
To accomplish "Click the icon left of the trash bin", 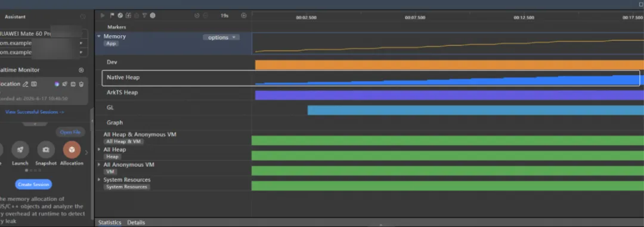I will [73, 84].
